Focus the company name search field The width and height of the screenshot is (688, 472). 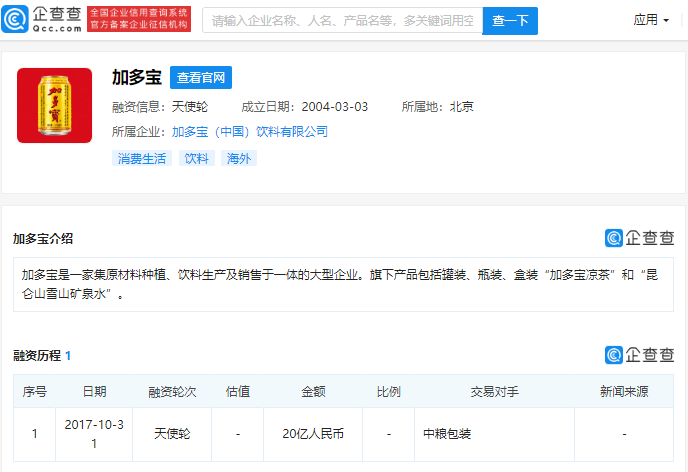(x=342, y=20)
